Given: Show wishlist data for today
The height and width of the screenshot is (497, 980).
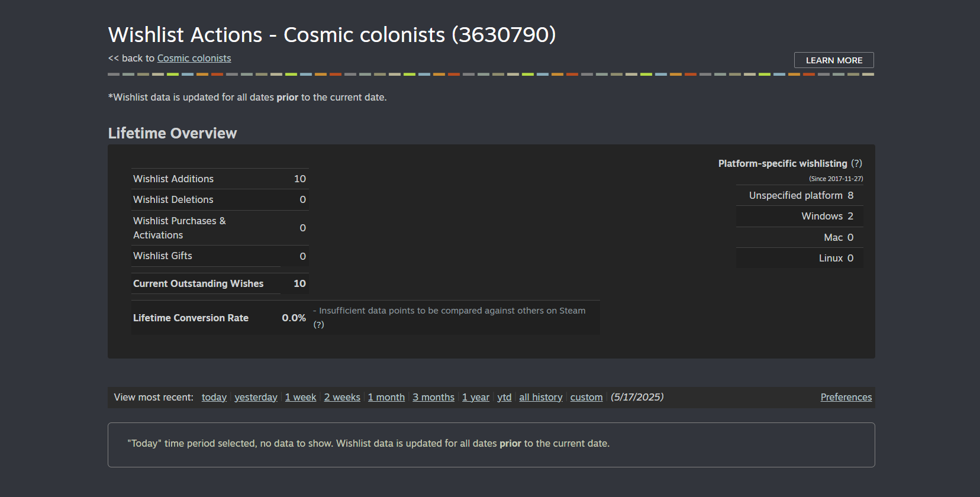Looking at the screenshot, I should pos(214,397).
